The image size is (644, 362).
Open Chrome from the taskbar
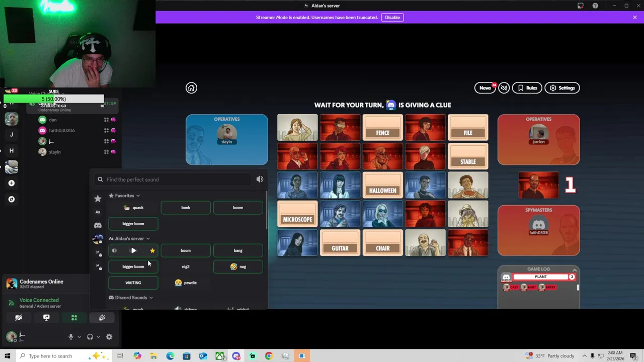(x=269, y=356)
